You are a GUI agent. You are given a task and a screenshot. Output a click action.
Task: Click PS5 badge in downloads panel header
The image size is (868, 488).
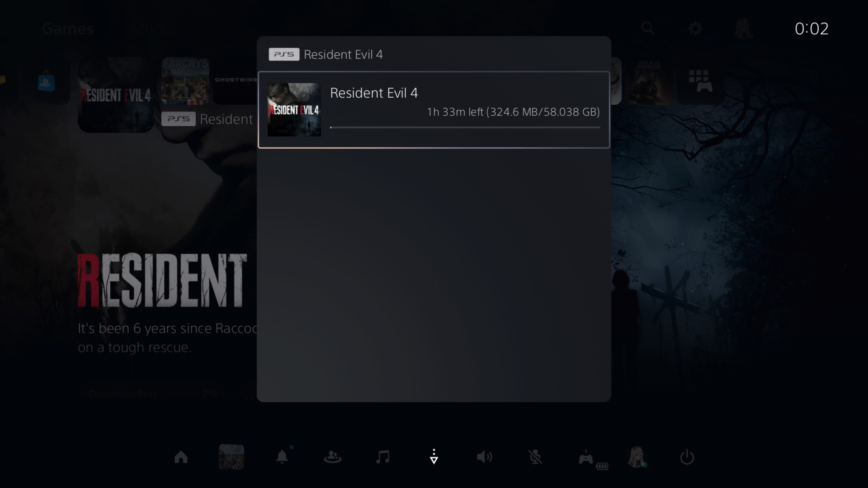pos(284,54)
